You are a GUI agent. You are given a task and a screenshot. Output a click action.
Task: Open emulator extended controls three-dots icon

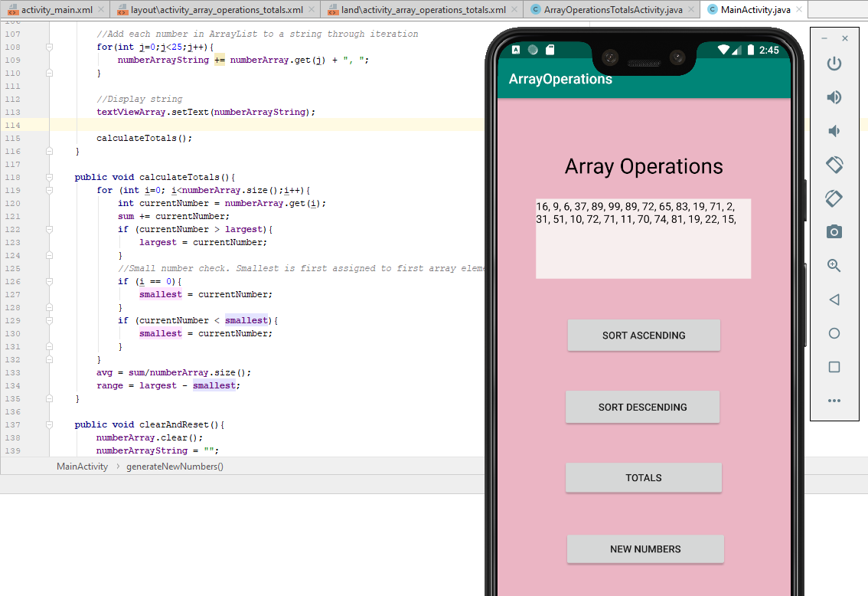[834, 401]
